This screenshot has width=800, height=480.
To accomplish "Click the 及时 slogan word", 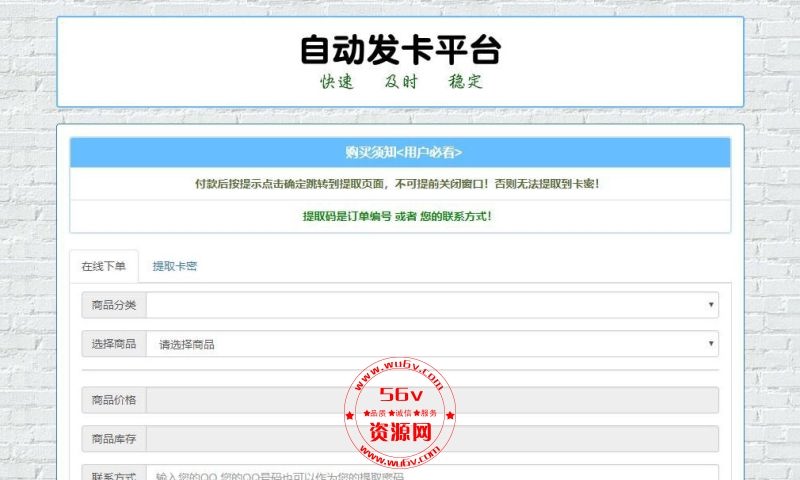I will click(401, 82).
